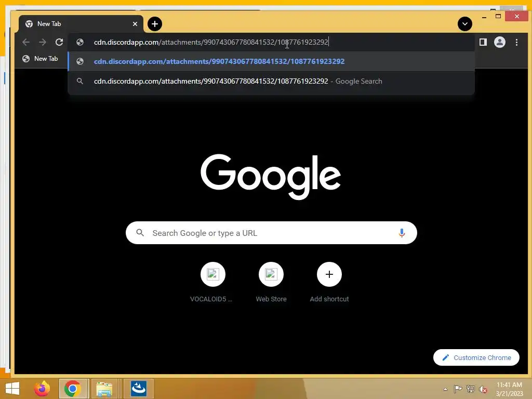
Task: Open the Chrome profile avatar menu
Action: click(499, 42)
